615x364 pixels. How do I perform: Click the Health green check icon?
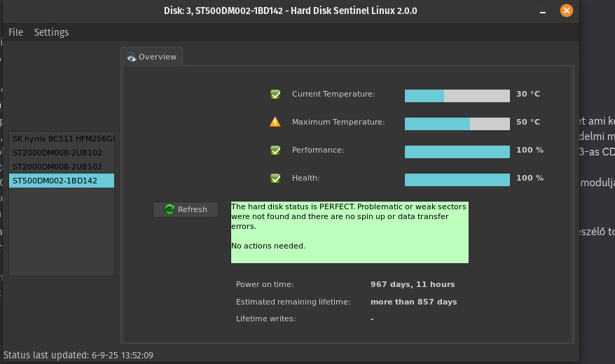click(275, 178)
